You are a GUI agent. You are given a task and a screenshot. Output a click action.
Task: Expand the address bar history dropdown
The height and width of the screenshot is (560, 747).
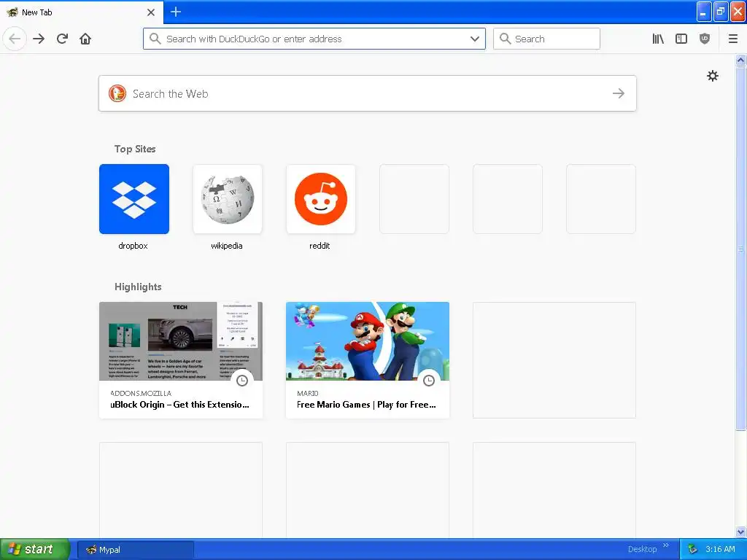pyautogui.click(x=474, y=39)
